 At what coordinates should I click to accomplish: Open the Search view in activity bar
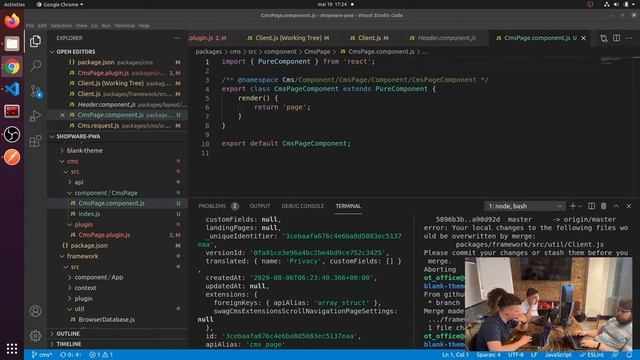36,65
